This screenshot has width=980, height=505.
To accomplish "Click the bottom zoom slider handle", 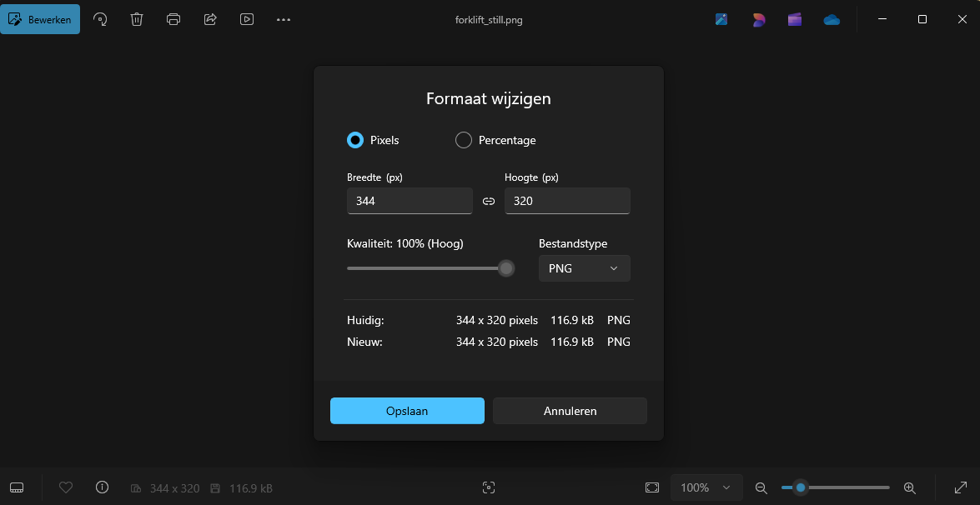I will (x=800, y=487).
